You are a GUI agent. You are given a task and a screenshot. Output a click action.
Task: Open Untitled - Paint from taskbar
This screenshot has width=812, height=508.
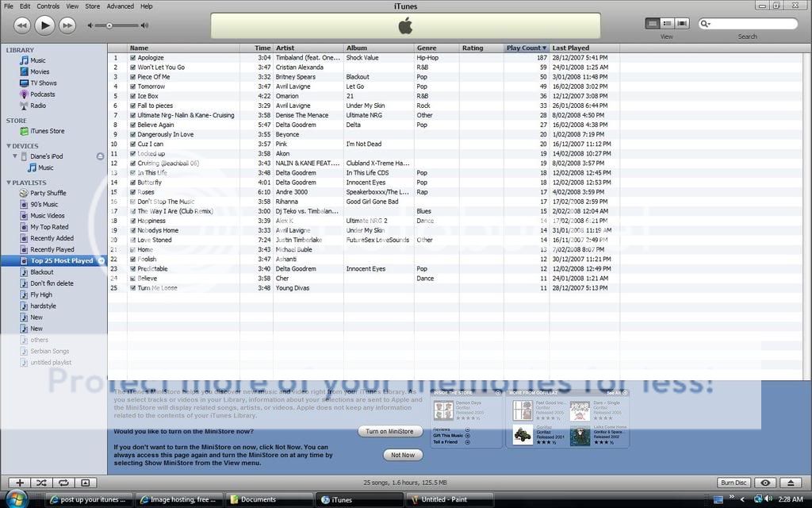[449, 500]
